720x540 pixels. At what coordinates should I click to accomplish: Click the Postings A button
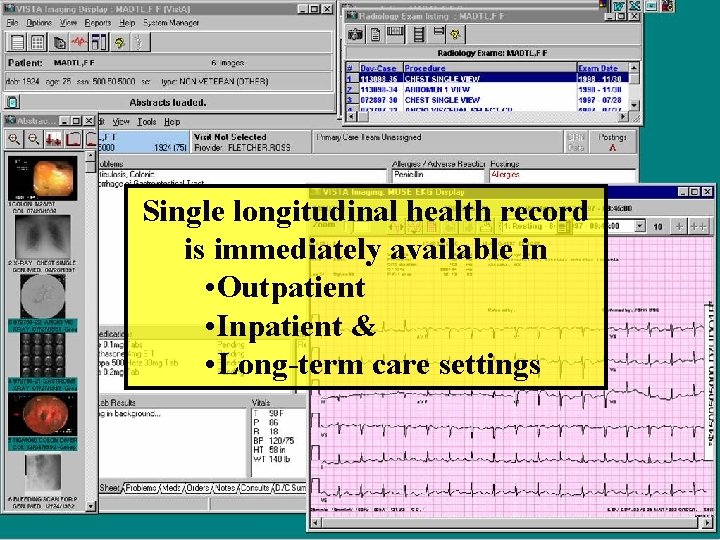(612, 142)
